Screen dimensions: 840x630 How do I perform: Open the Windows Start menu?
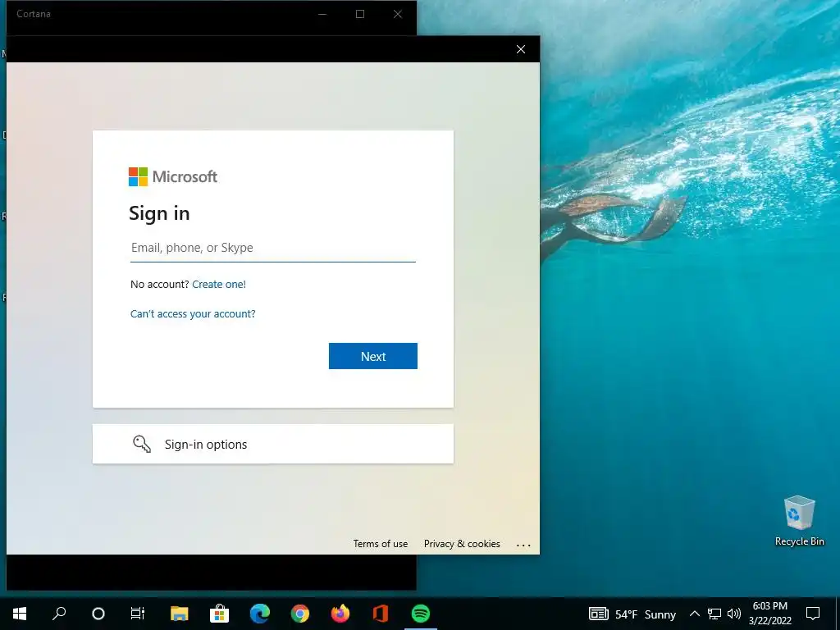click(20, 614)
